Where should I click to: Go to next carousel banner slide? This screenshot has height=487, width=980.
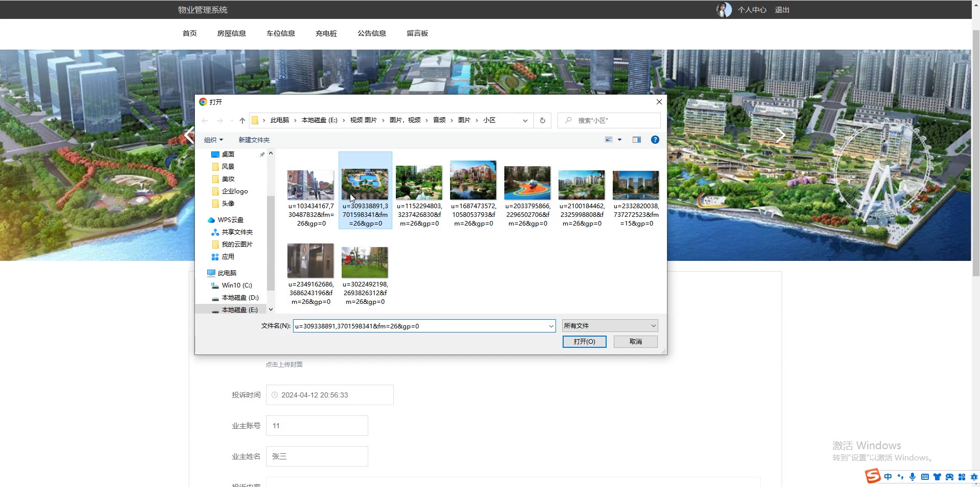click(779, 135)
